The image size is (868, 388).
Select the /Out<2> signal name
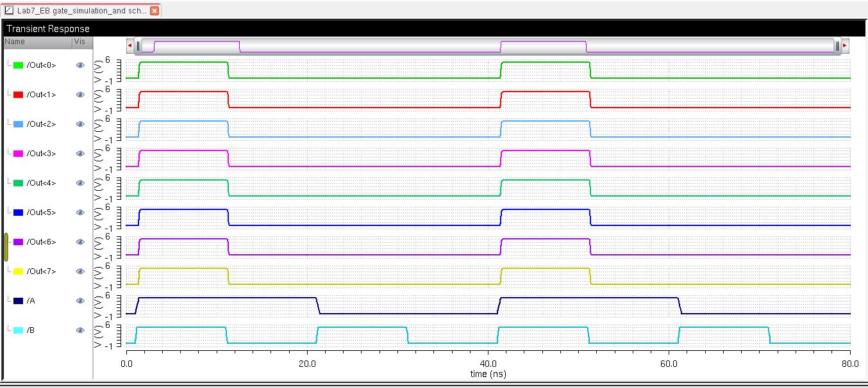click(41, 124)
